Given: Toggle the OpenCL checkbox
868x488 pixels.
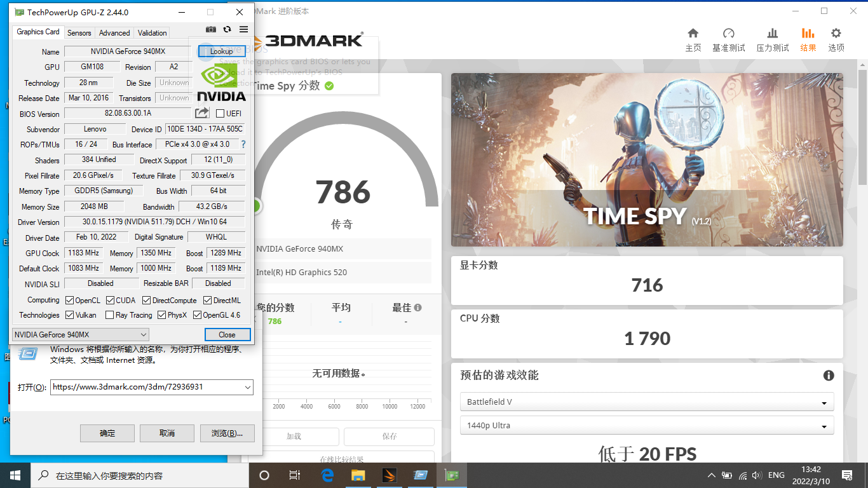Looking at the screenshot, I should click(69, 300).
